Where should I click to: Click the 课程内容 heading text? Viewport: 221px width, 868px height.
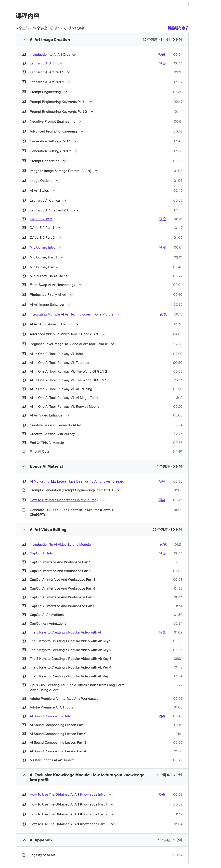[28, 16]
